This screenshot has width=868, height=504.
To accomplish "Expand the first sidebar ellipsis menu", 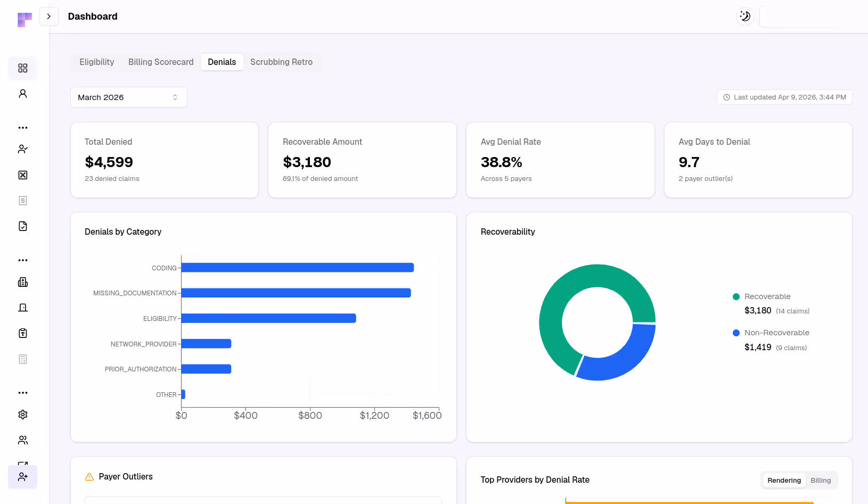I will pyautogui.click(x=22, y=127).
